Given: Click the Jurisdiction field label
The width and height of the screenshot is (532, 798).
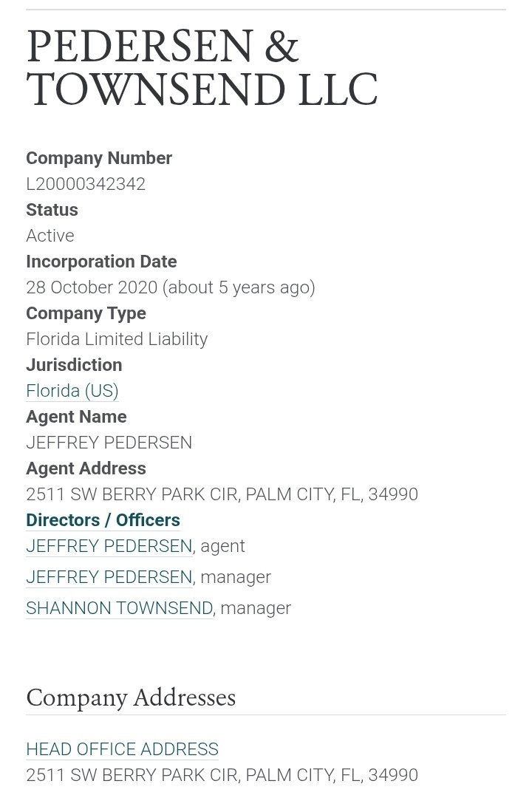Looking at the screenshot, I should (x=74, y=365).
